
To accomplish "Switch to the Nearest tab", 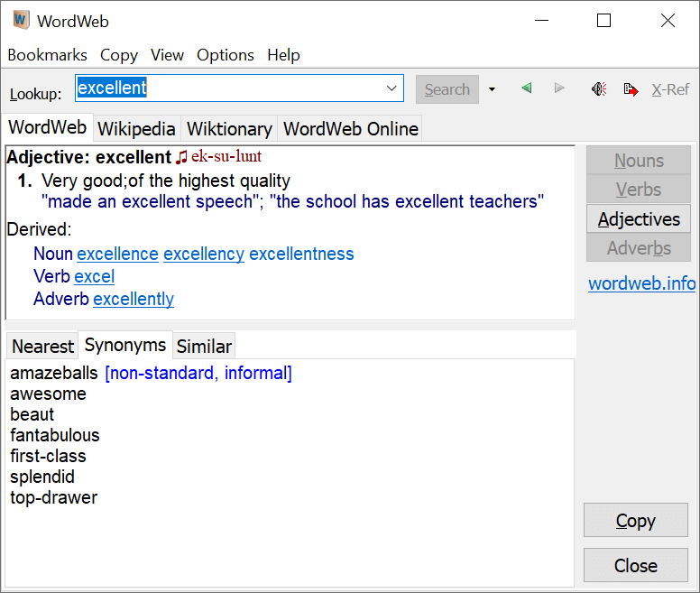I will 43,346.
